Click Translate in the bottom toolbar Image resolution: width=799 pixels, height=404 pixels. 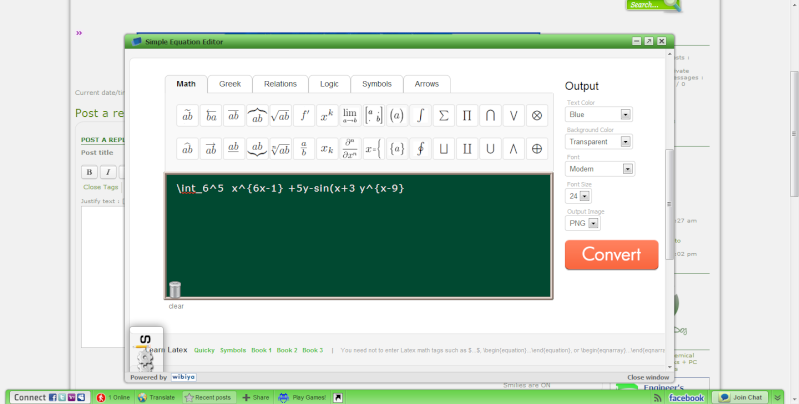(156, 397)
